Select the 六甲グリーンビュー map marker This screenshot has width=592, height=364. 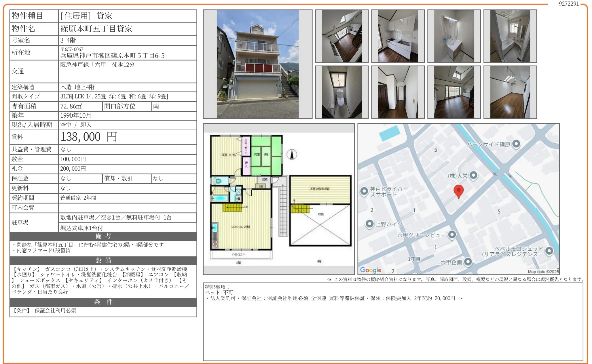452,235
